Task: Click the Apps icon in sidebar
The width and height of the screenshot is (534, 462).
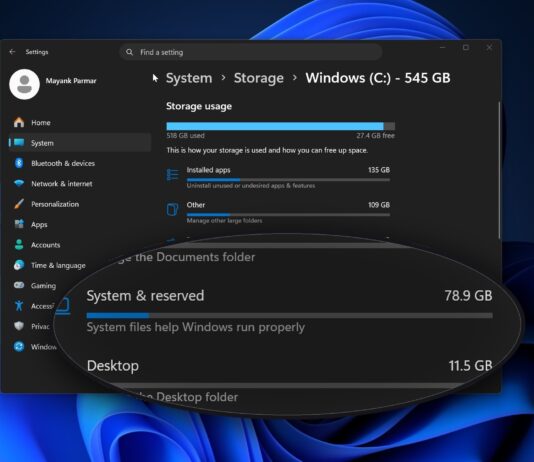Action: click(19, 224)
